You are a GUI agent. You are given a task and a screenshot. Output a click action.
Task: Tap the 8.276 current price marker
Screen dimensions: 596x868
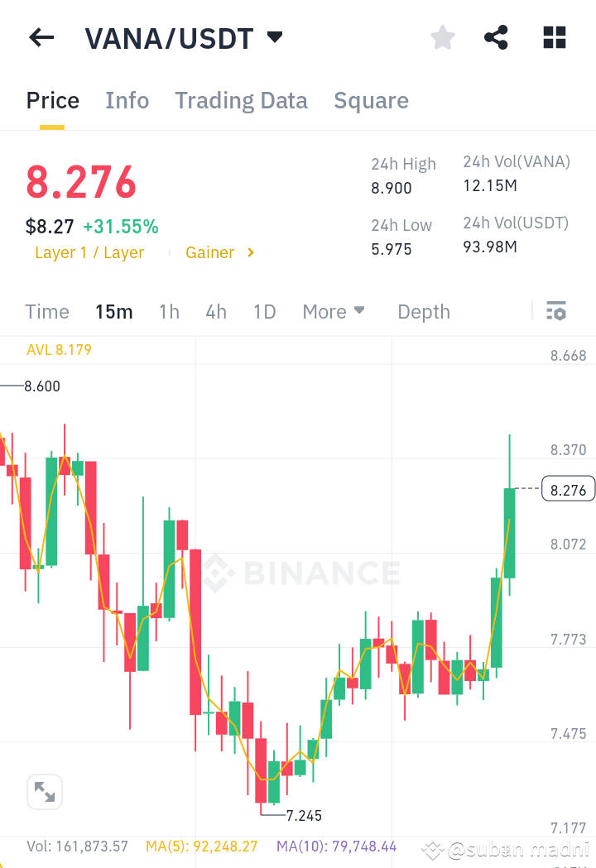point(568,489)
